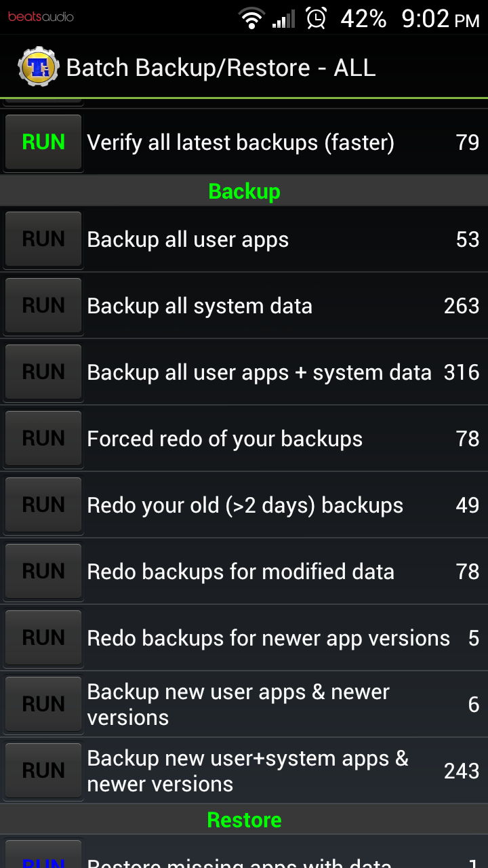Tap the Restore section header
This screenshot has width=488, height=868.
244,820
